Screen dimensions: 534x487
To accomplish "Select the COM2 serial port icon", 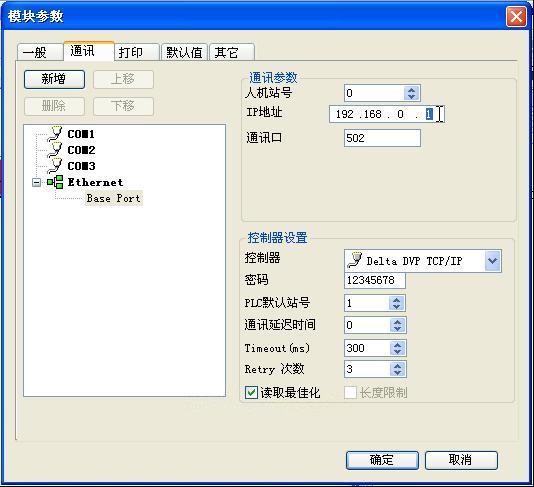I will [x=55, y=150].
